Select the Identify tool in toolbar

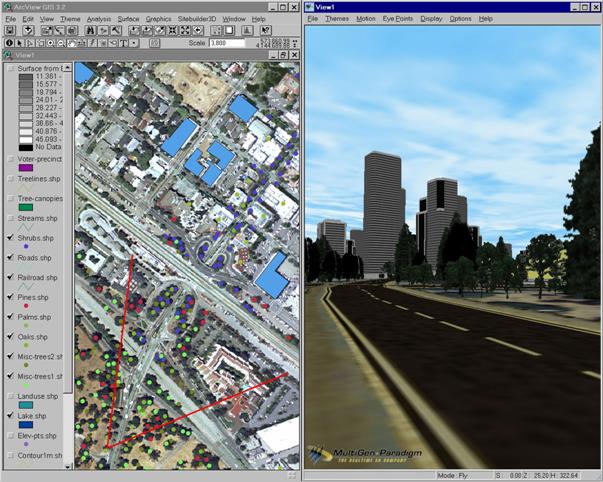(9, 43)
